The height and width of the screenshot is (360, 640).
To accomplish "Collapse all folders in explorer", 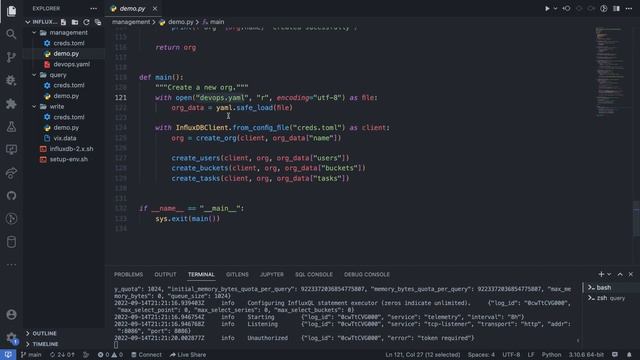I will tap(98, 22).
